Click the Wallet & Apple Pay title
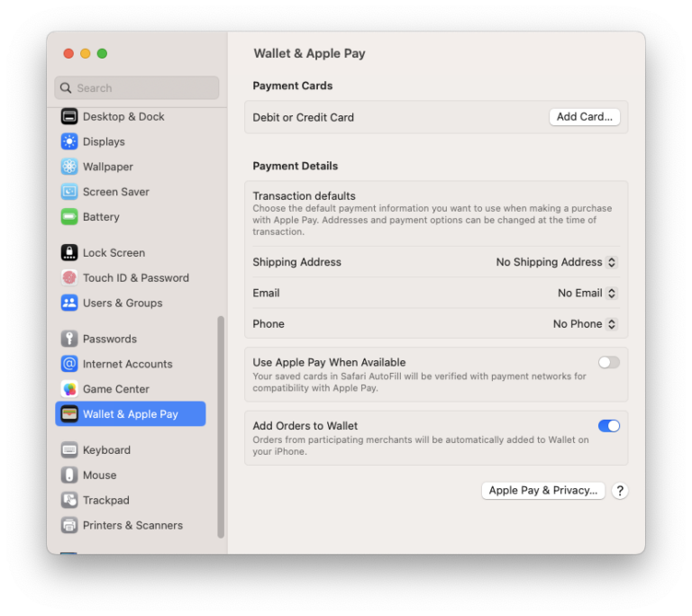Viewport: 692px width, 616px height. pos(309,53)
